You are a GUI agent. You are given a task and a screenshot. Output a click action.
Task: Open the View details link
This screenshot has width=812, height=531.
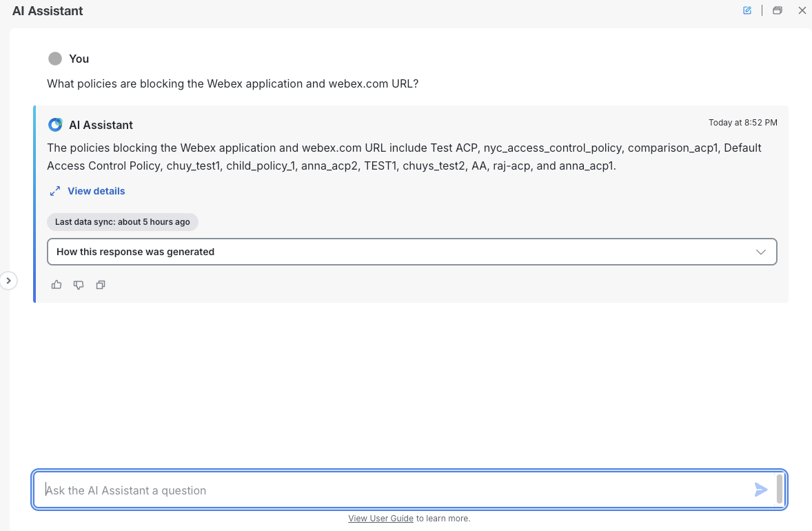[x=97, y=191]
